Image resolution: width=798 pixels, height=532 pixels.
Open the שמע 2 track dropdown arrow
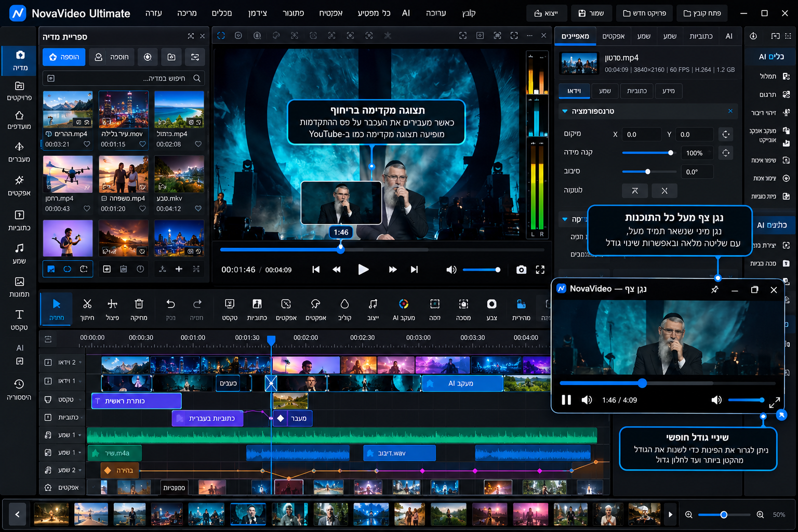pyautogui.click(x=81, y=470)
